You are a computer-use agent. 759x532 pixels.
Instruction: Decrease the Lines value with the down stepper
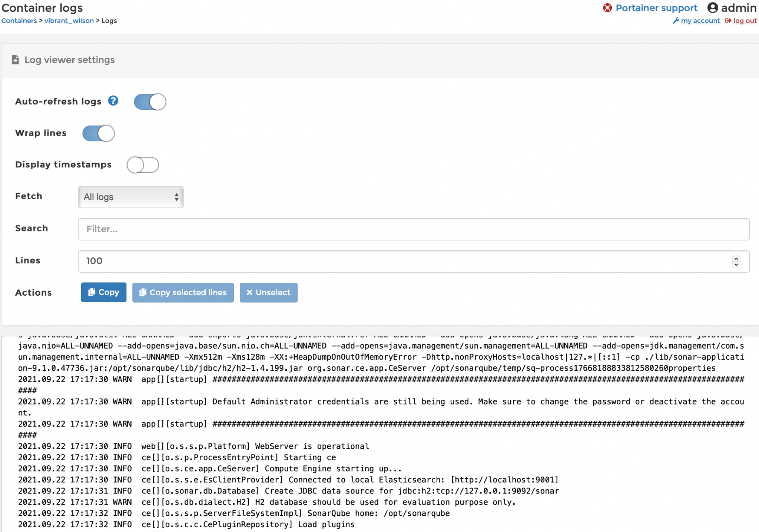pos(736,264)
